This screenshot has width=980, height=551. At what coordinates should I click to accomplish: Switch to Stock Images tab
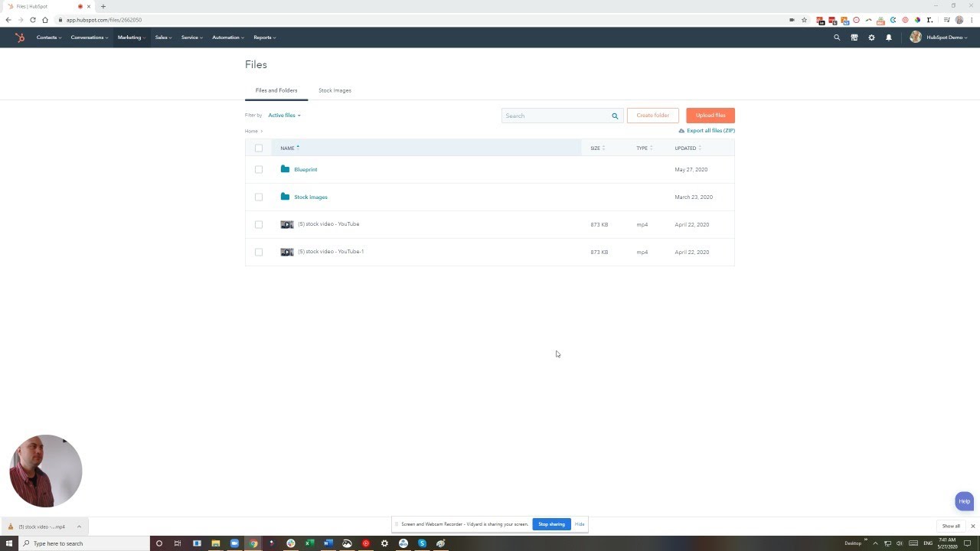(335, 90)
